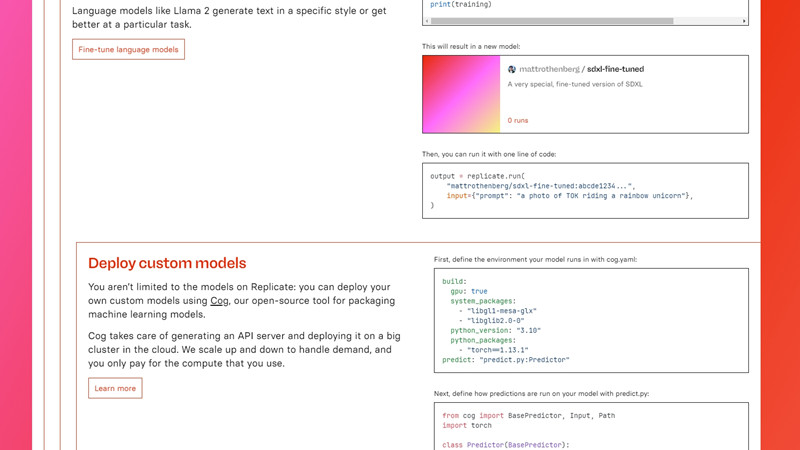Click the 'Language models like Llama 2' paragraph

229,17
